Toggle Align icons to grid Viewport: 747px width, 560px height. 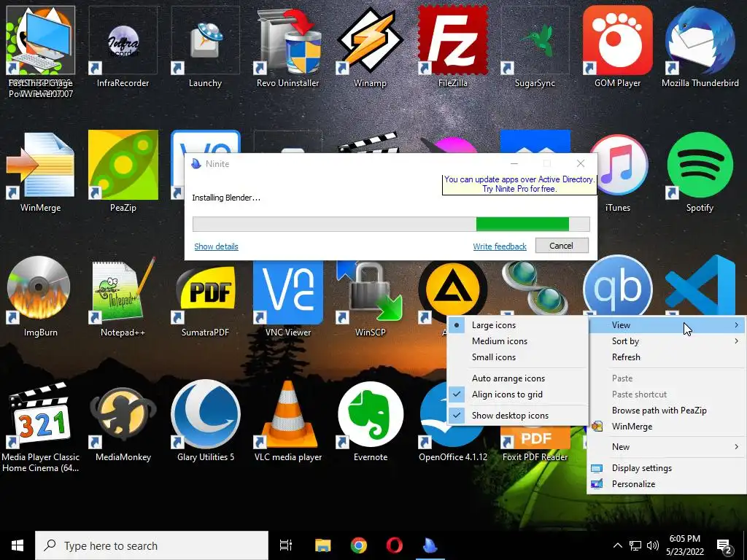tap(518, 394)
